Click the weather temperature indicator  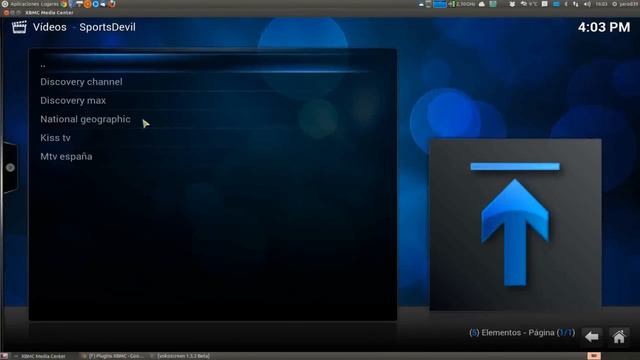tap(529, 4)
